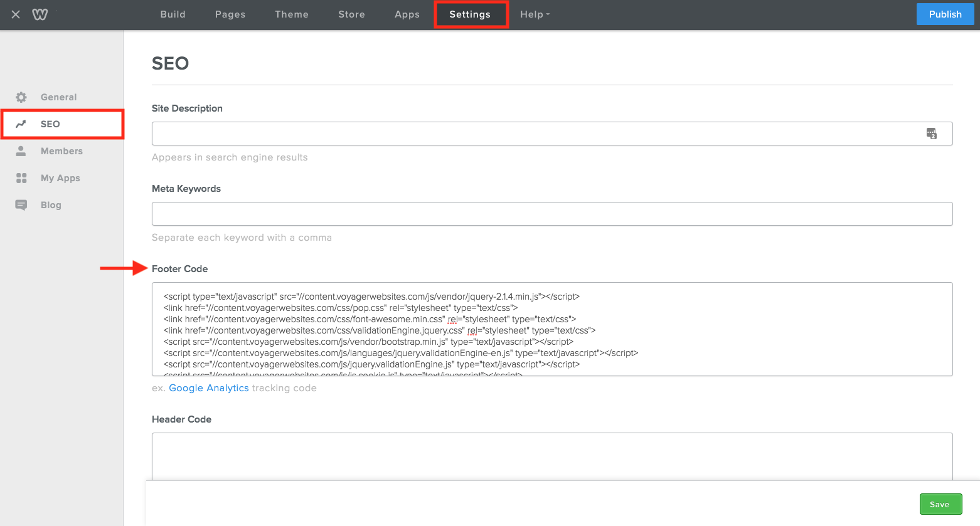This screenshot has width=980, height=526.
Task: Click the Members person icon
Action: [21, 151]
